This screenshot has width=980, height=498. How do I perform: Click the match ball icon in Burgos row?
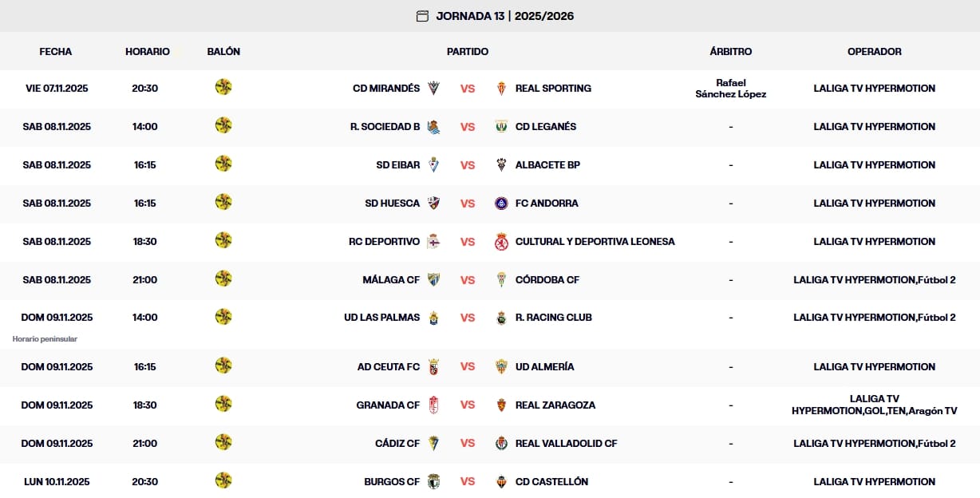[223, 480]
